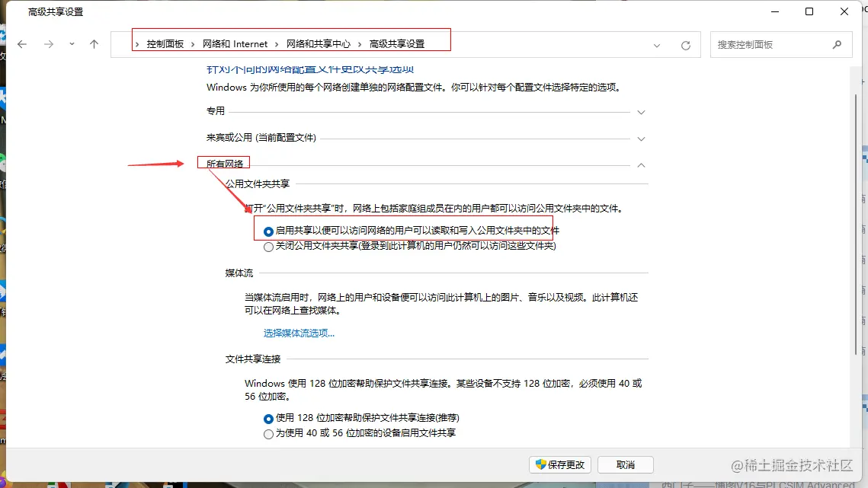Click chevron after 网络和 Internet breadcrumb

point(277,44)
